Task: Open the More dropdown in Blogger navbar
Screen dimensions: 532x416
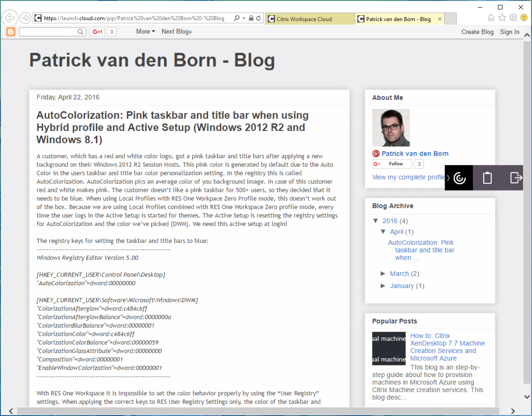Action: [x=146, y=31]
